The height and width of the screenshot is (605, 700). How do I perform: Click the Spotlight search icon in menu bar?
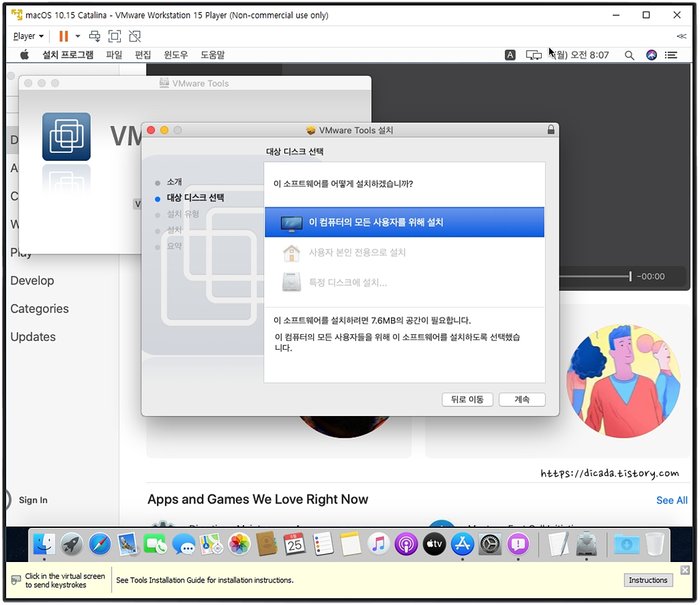[x=630, y=55]
